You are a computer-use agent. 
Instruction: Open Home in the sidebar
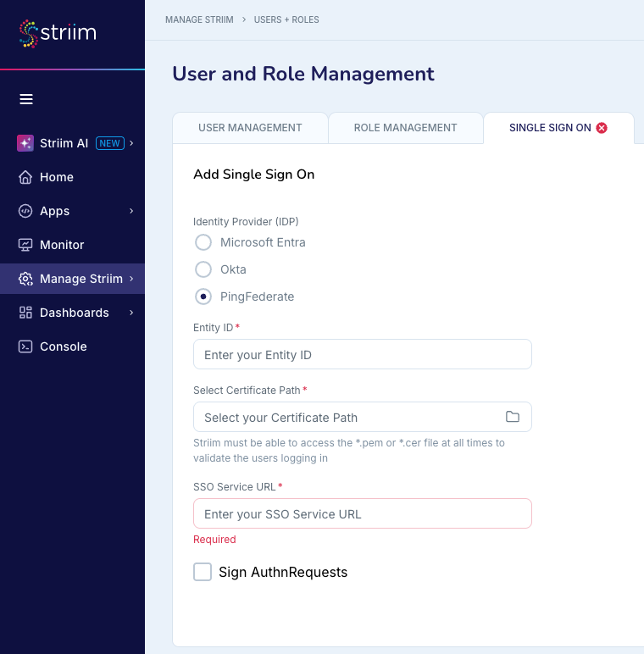pos(72,177)
